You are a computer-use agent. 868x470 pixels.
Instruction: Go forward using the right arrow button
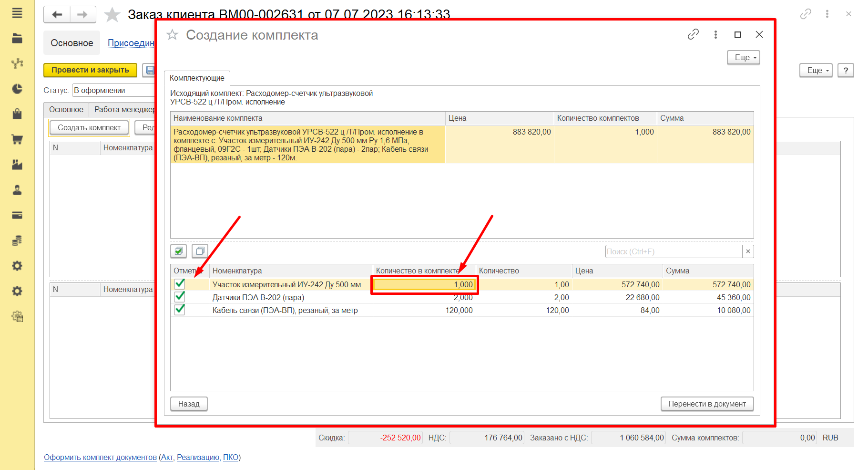tap(83, 14)
